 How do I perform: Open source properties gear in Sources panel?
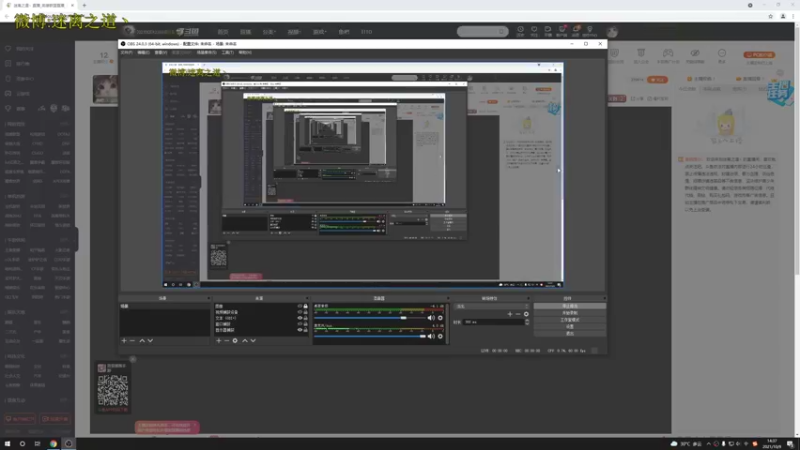click(x=235, y=340)
